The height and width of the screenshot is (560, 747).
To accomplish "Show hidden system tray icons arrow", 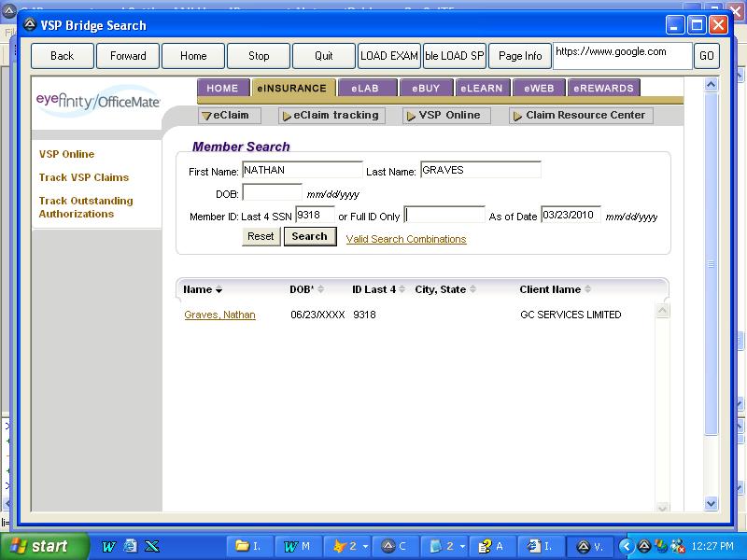I will click(x=627, y=546).
